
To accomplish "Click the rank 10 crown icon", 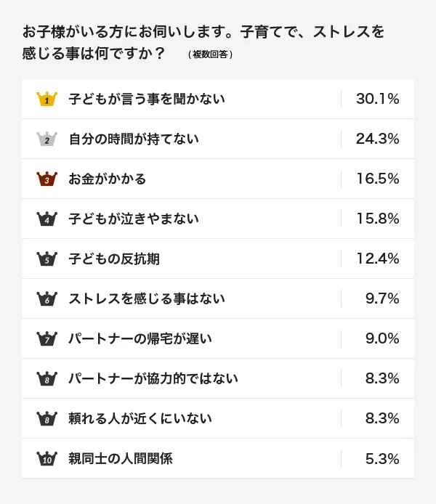I will tap(47, 458).
